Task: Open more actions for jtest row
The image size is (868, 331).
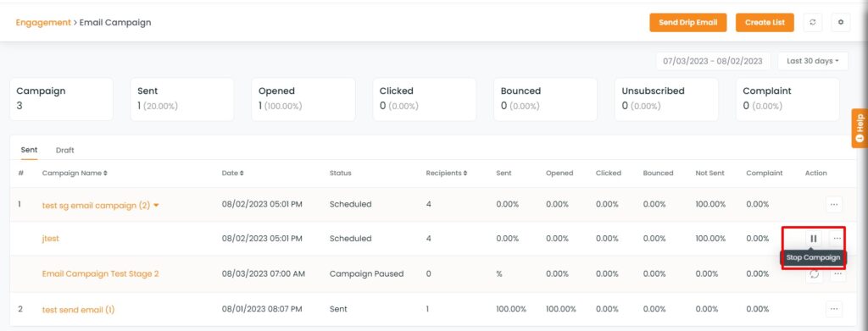Action: (837, 238)
